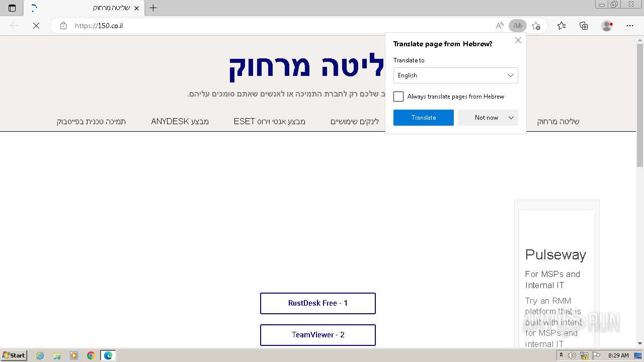Open Read aloud icon in address bar
The width and height of the screenshot is (644, 362).
500,26
